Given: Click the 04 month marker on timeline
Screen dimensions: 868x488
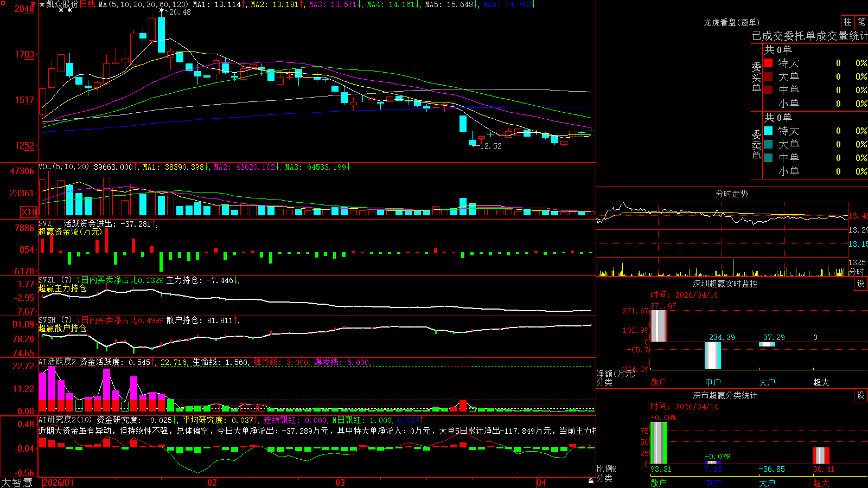Looking at the screenshot, I should (541, 483).
